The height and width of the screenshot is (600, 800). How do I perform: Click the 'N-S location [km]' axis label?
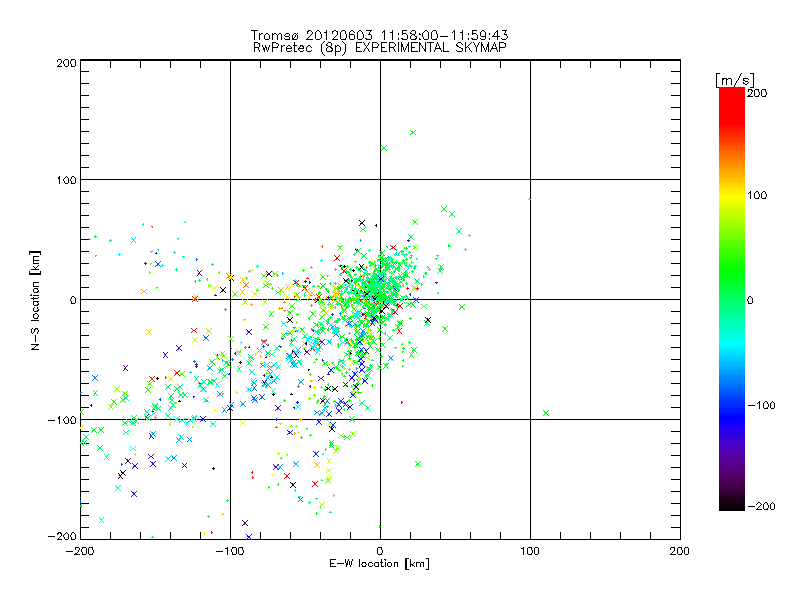(x=35, y=300)
